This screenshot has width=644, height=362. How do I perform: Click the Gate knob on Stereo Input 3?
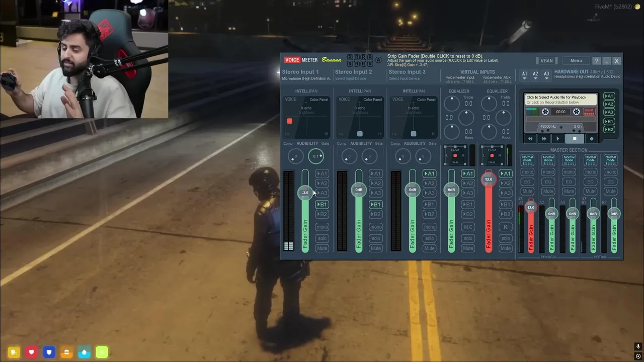pos(424,157)
